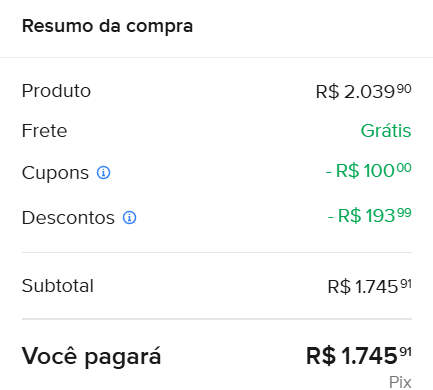The height and width of the screenshot is (390, 433).
Task: Click the subtotal value R$ 1.745,91
Action: (x=370, y=286)
